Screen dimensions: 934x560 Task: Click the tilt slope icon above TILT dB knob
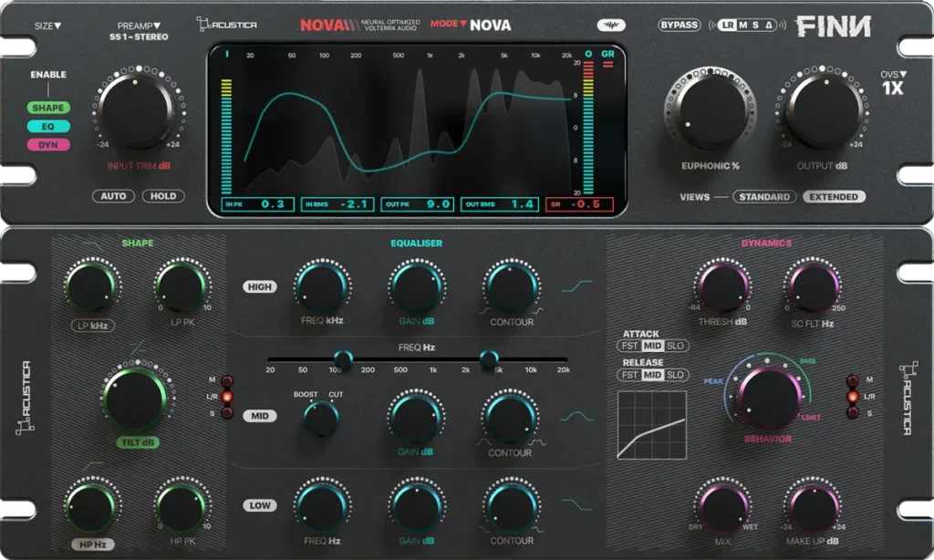tap(138, 347)
